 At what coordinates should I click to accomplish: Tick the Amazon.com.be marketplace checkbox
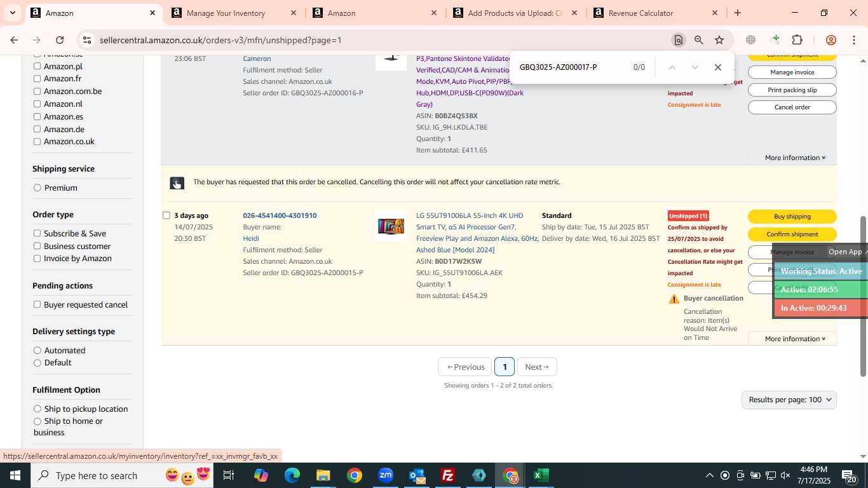(x=37, y=91)
